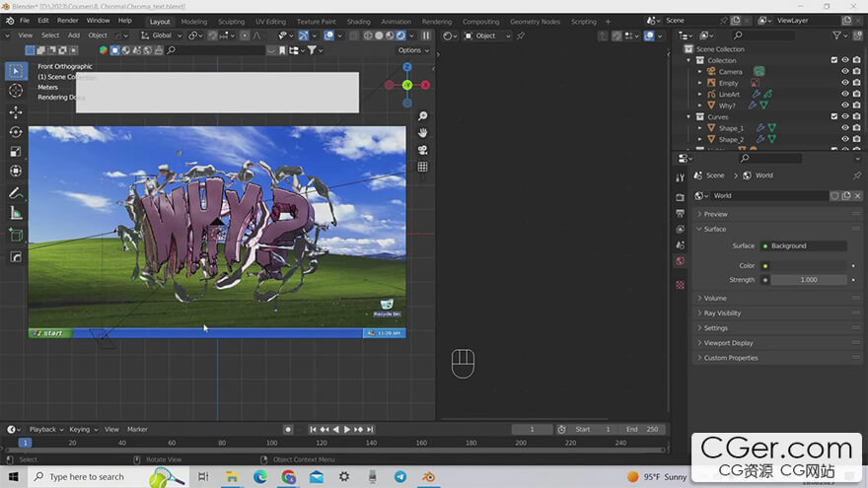Viewport: 868px width, 488px height.
Task: Uncheck the Curves collection checkbox
Action: click(x=834, y=116)
